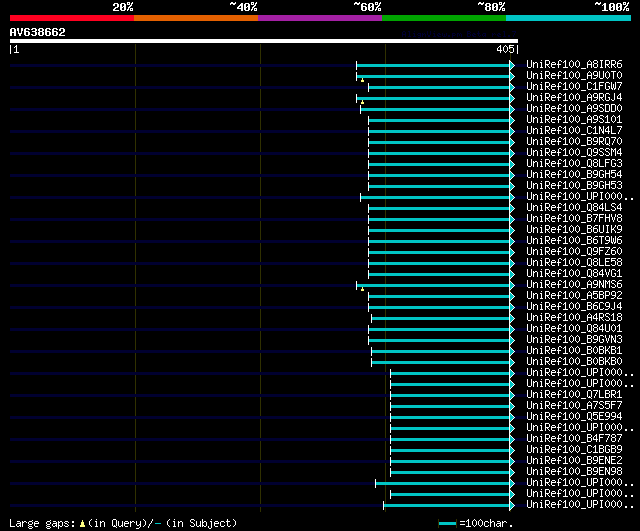The height and width of the screenshot is (531, 640).
Task: Select the UniRef100_Q9FZ60 label
Action: tap(574, 251)
